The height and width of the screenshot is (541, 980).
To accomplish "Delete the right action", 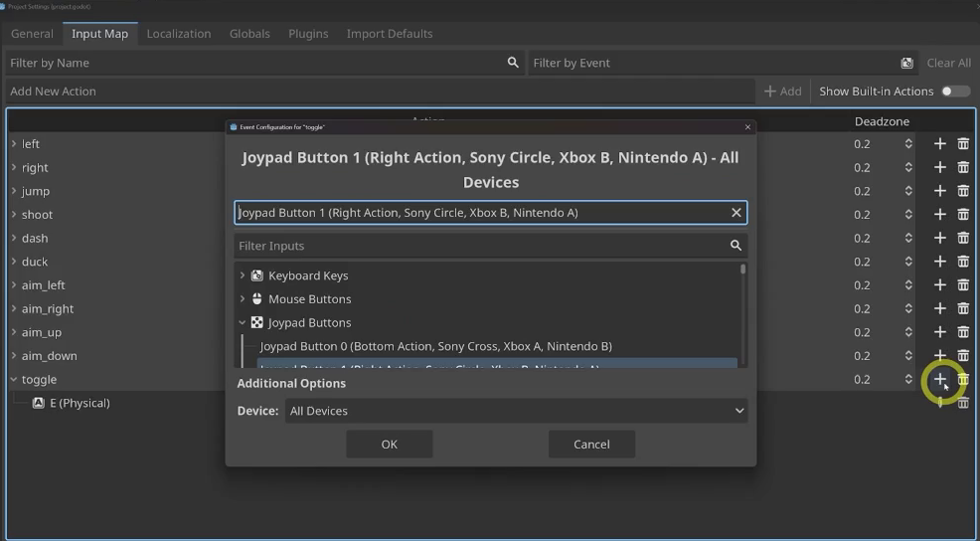I will (963, 168).
